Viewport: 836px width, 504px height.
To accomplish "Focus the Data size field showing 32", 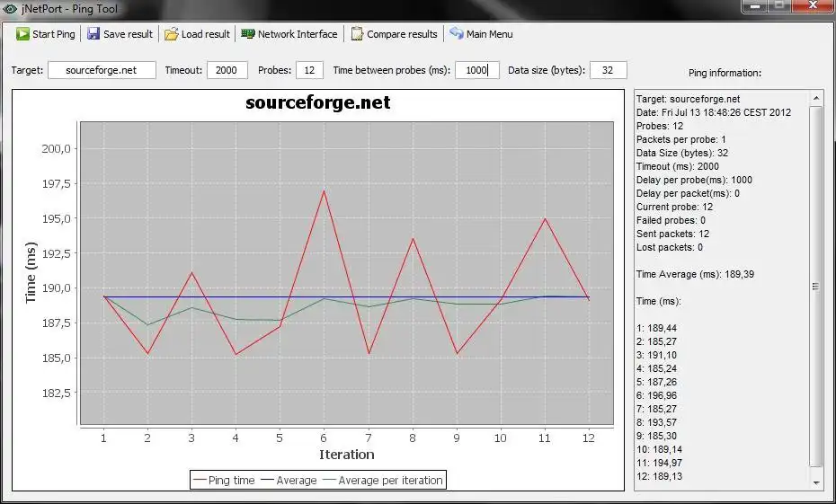I will [609, 70].
